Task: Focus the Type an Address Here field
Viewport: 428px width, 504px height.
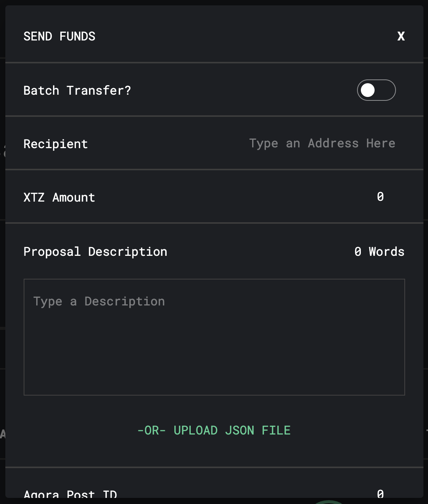Action: tap(322, 143)
